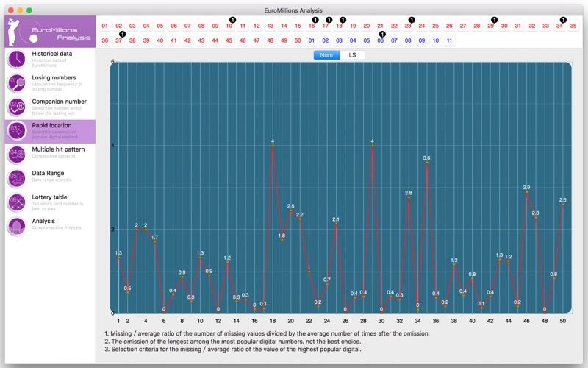The width and height of the screenshot is (588, 368).
Task: Click chart data point labeled 3.6
Action: tap(427, 163)
